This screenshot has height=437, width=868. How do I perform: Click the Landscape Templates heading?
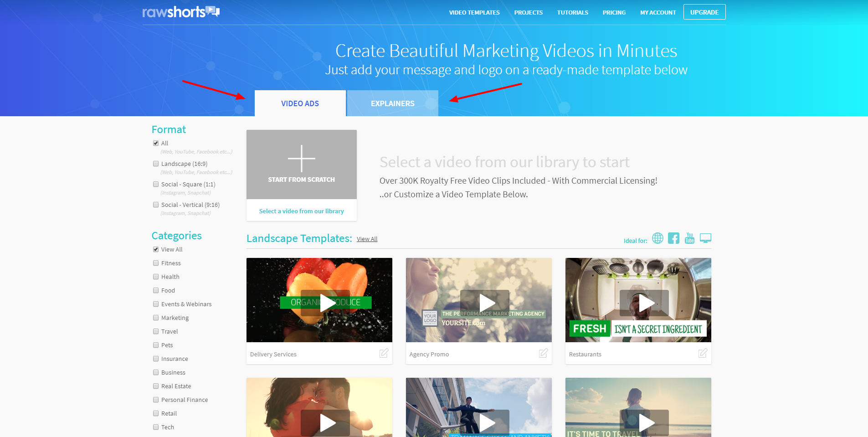point(299,238)
